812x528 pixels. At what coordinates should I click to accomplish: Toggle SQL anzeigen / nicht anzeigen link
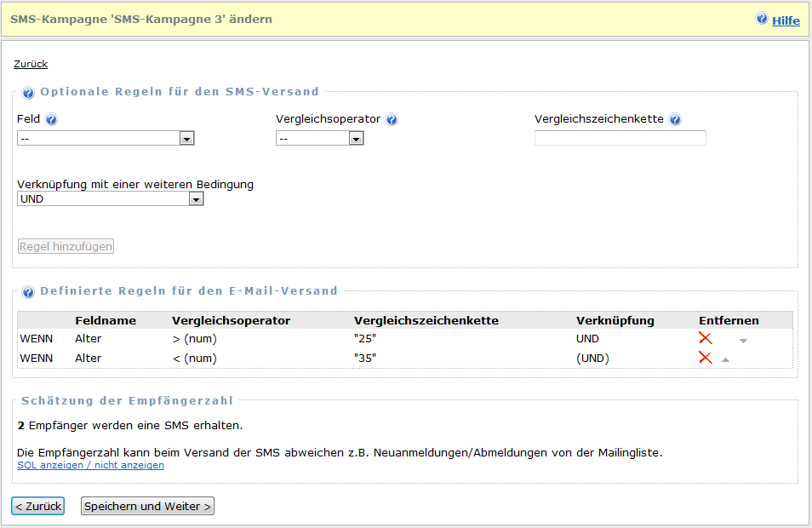click(90, 466)
